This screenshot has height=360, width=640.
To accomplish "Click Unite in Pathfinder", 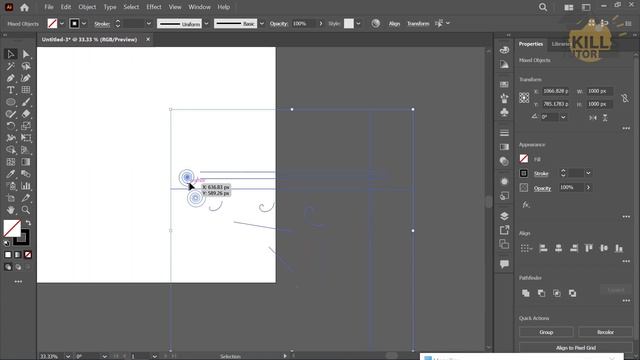I will tap(526, 293).
